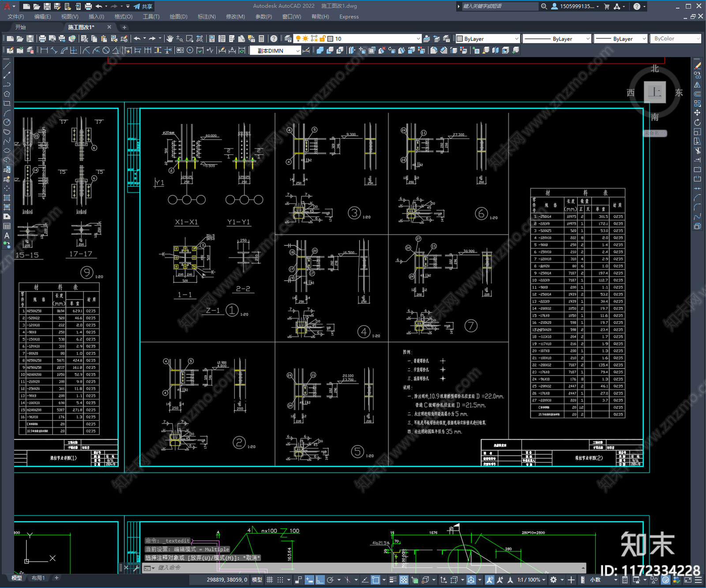
Task: Toggle layer on/off lightbulb icon
Action: (x=298, y=39)
